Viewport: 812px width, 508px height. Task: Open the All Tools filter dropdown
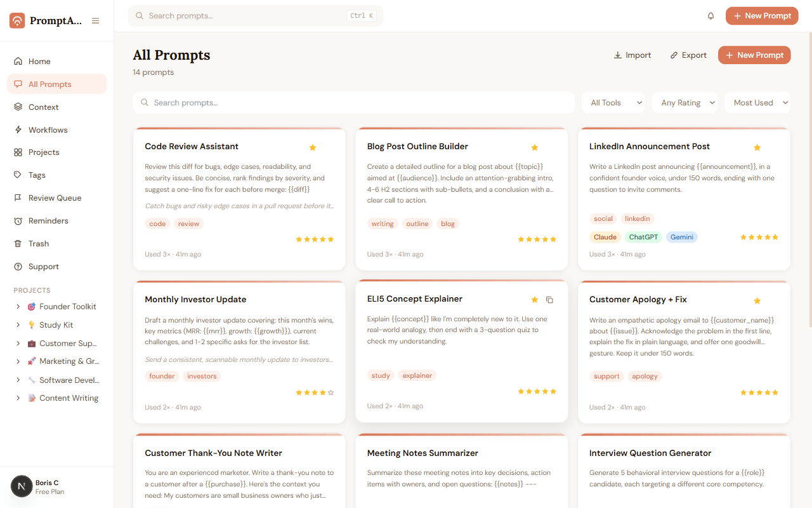click(x=613, y=103)
